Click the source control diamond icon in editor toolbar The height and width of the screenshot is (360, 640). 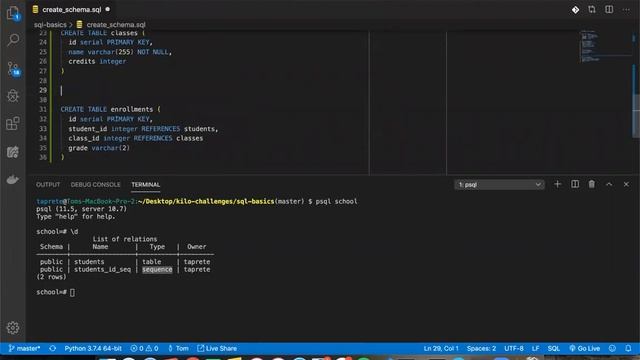(x=575, y=10)
